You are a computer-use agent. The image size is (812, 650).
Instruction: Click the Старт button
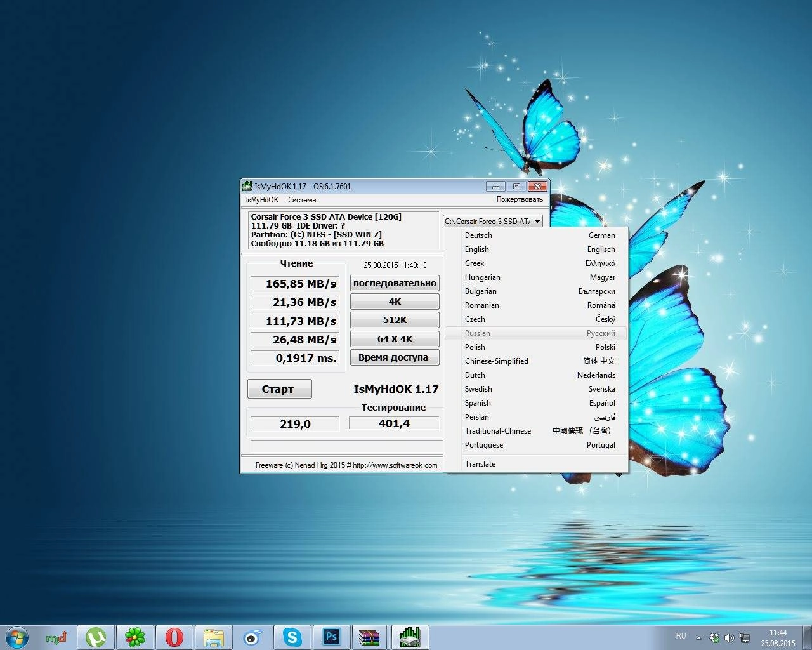(x=279, y=389)
